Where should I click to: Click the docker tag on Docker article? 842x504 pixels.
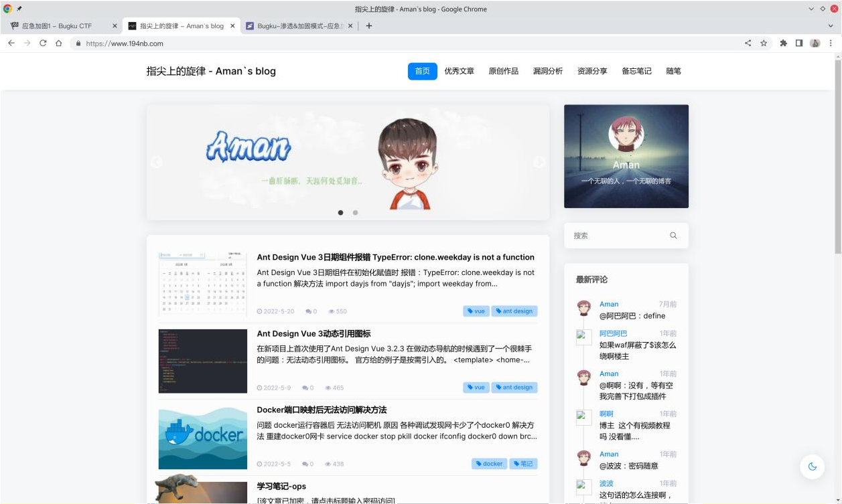(489, 464)
